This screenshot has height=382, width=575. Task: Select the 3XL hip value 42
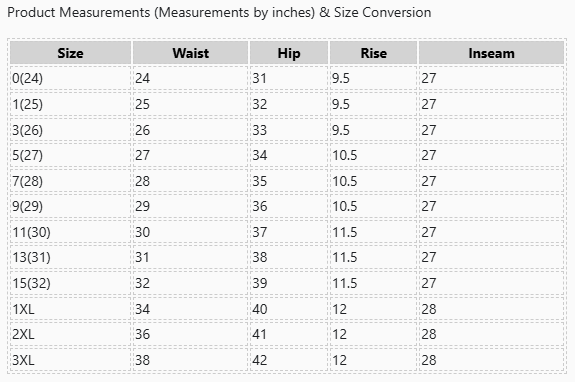click(260, 360)
